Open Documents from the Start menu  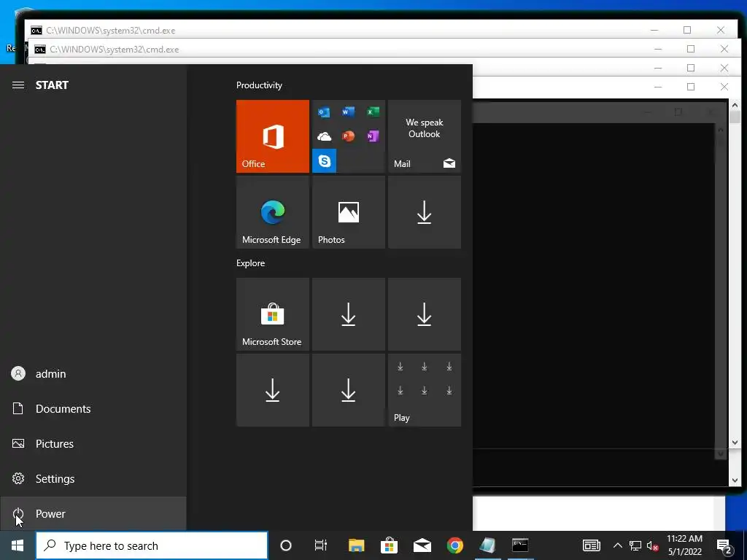coord(93,408)
